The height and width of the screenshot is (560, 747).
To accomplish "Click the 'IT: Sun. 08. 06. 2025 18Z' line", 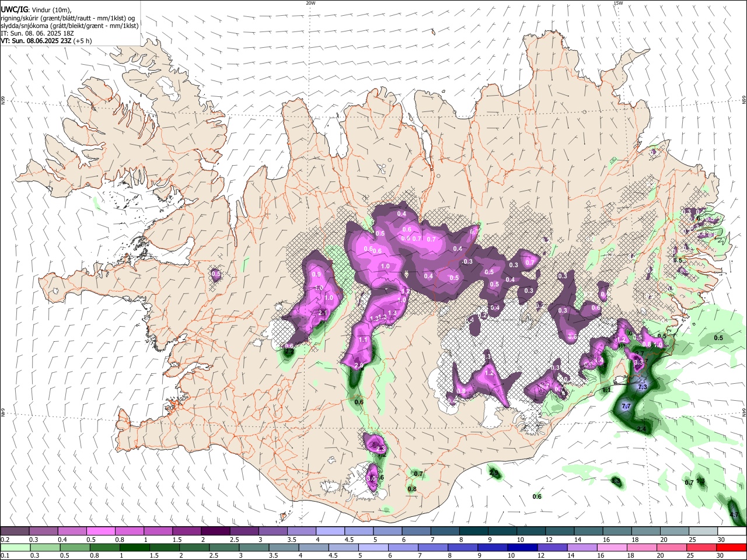I will (x=37, y=33).
